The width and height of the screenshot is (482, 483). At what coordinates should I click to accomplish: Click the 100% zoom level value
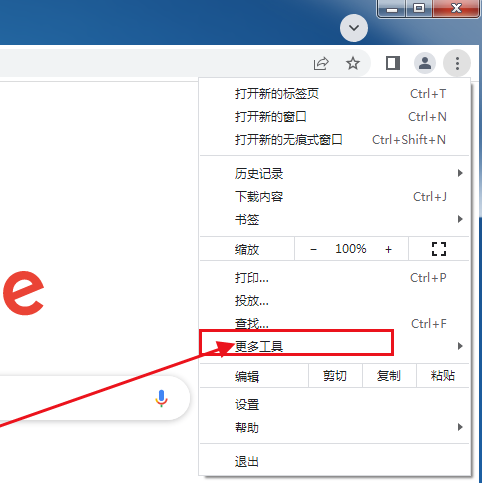click(351, 249)
